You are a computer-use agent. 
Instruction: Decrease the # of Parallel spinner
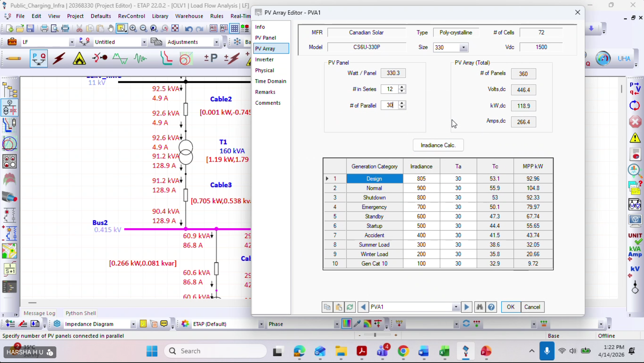coord(402,107)
